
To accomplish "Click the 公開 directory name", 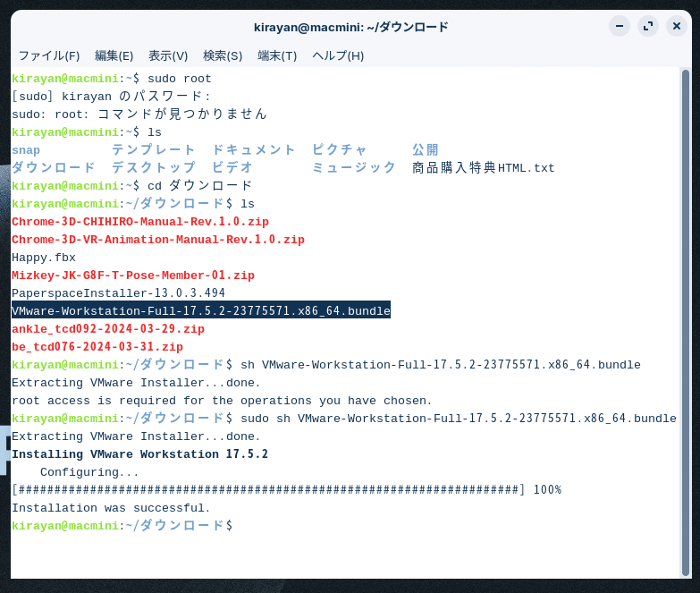I will pos(426,150).
